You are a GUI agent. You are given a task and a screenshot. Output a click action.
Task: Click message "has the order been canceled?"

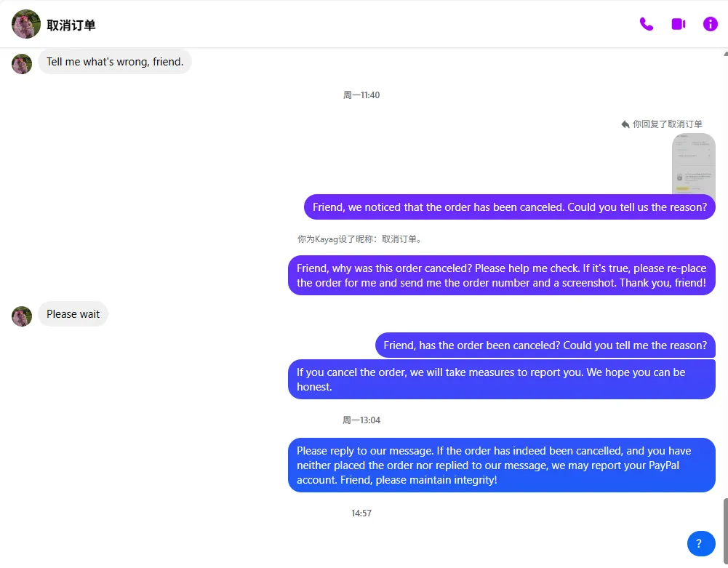coord(545,345)
